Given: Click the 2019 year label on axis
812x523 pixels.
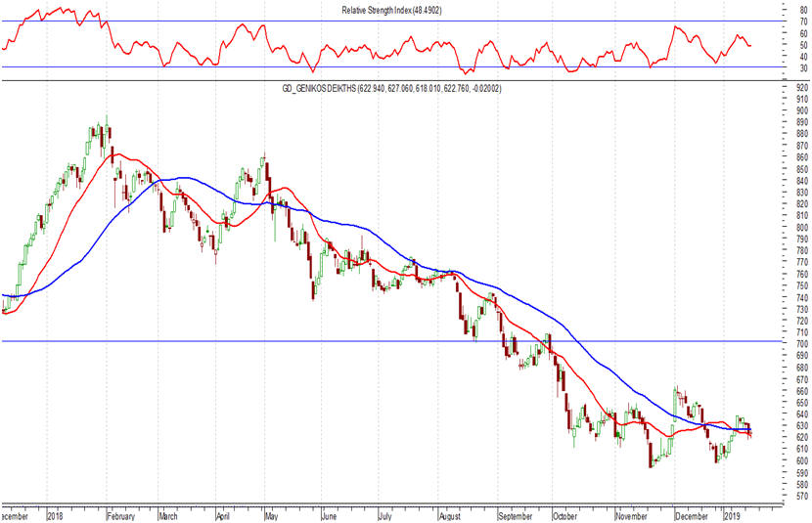Looking at the screenshot, I should point(732,516).
